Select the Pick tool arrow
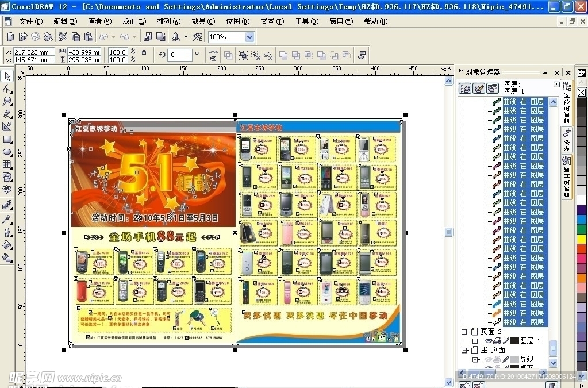 coord(7,76)
